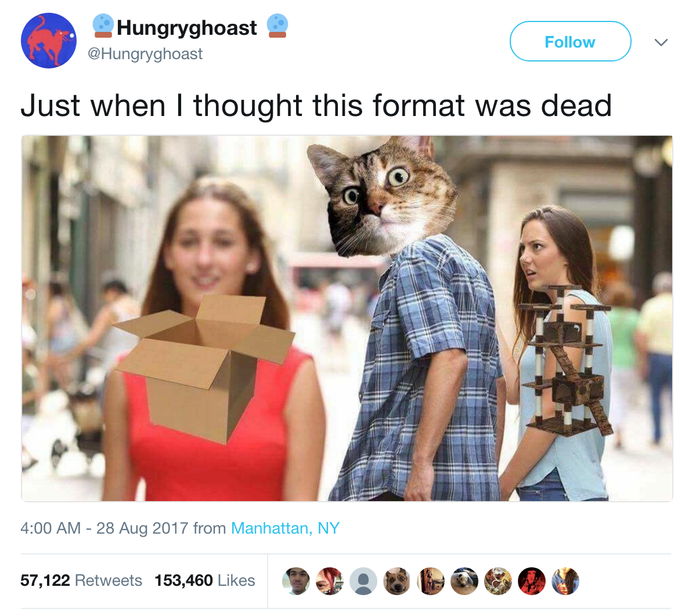Open the Manhattan, NY location link

285,528
